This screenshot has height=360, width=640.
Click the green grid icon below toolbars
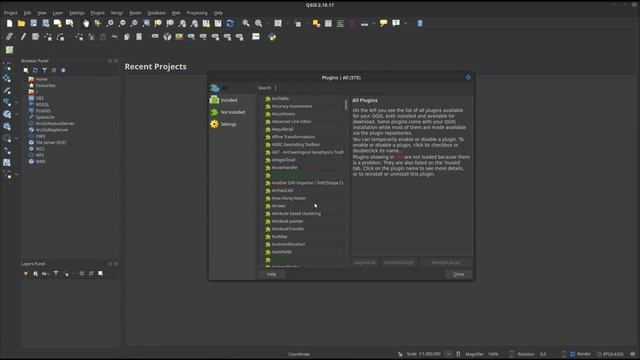[x=9, y=50]
